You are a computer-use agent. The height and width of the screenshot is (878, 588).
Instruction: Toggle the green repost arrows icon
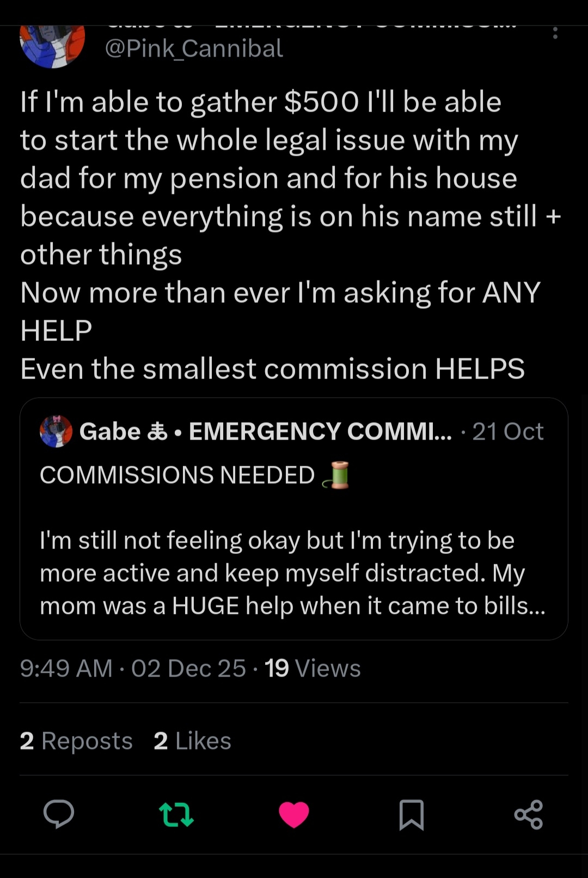pos(176,814)
